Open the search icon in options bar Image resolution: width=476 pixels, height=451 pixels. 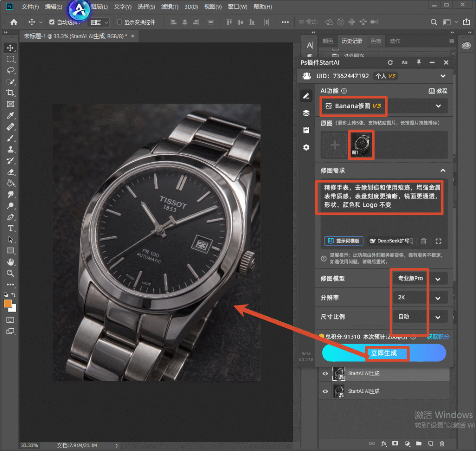point(434,22)
